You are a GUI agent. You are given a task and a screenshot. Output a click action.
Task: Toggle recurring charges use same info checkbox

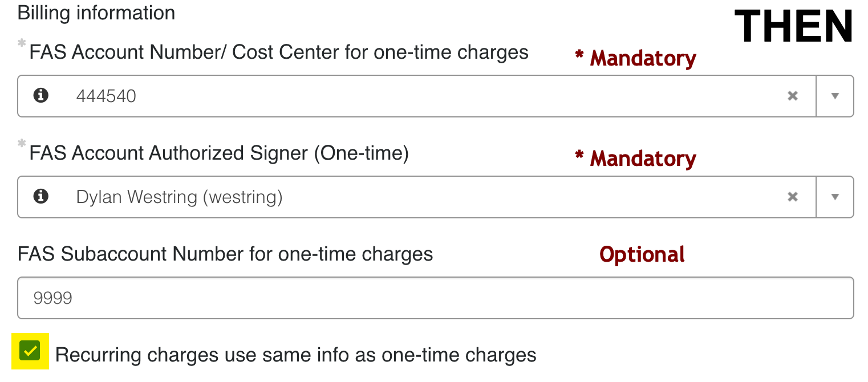coord(30,351)
